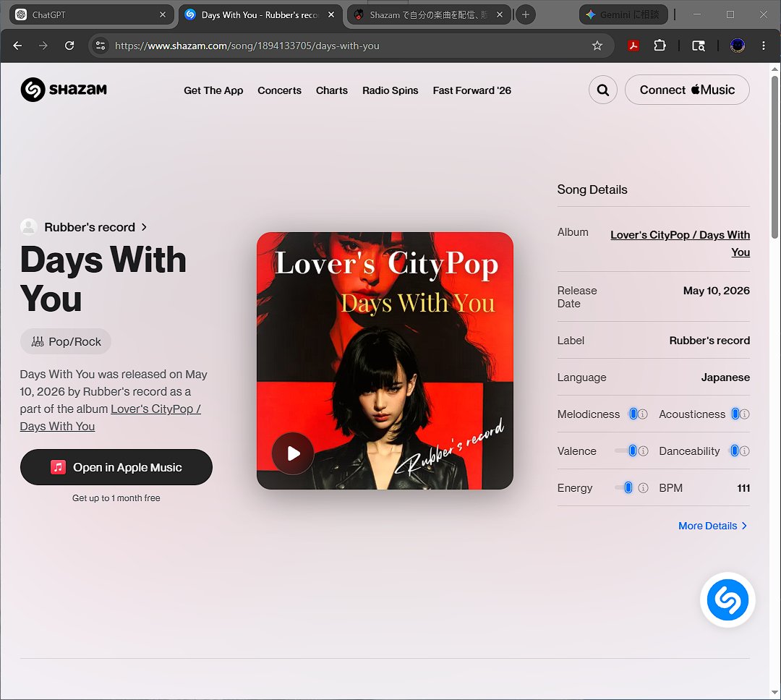
Task: Click the Valence level slider
Action: pos(626,451)
